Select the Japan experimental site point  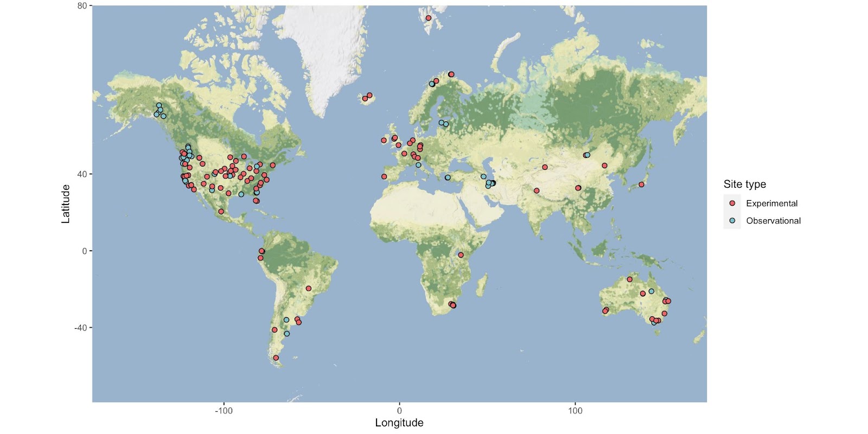coord(641,184)
